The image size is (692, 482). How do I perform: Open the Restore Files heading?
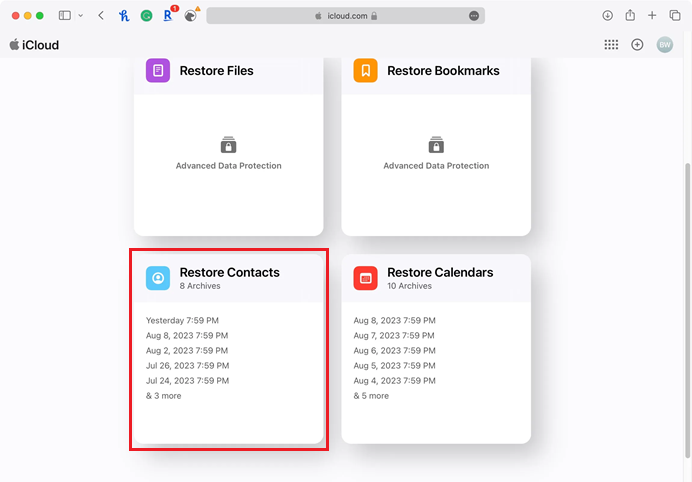pos(217,71)
